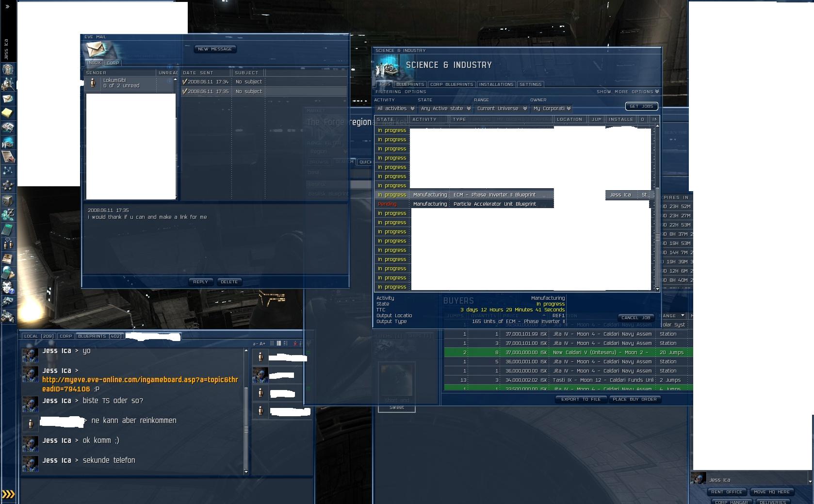
Task: Switch to Blueprints [402] chat channel
Action: tap(99, 336)
